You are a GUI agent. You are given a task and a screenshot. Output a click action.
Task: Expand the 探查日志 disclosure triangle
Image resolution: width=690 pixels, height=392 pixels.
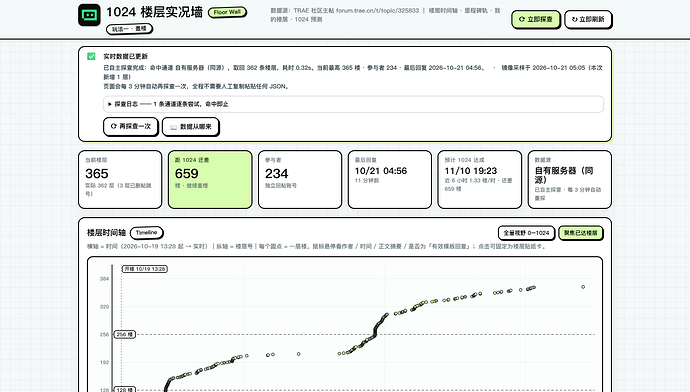[110, 104]
